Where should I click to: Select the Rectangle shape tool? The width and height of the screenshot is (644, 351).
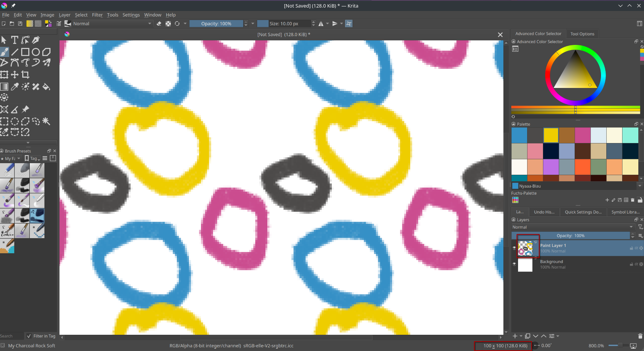pos(25,52)
